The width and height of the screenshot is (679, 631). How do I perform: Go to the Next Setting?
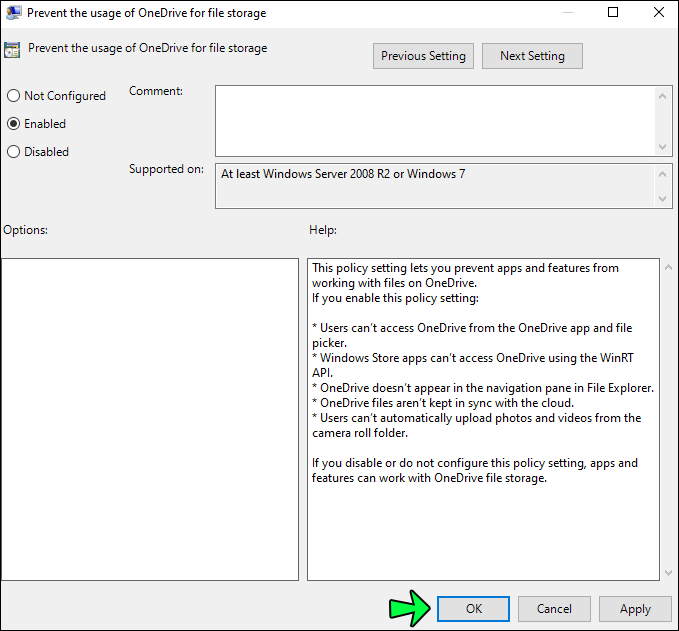pos(532,56)
